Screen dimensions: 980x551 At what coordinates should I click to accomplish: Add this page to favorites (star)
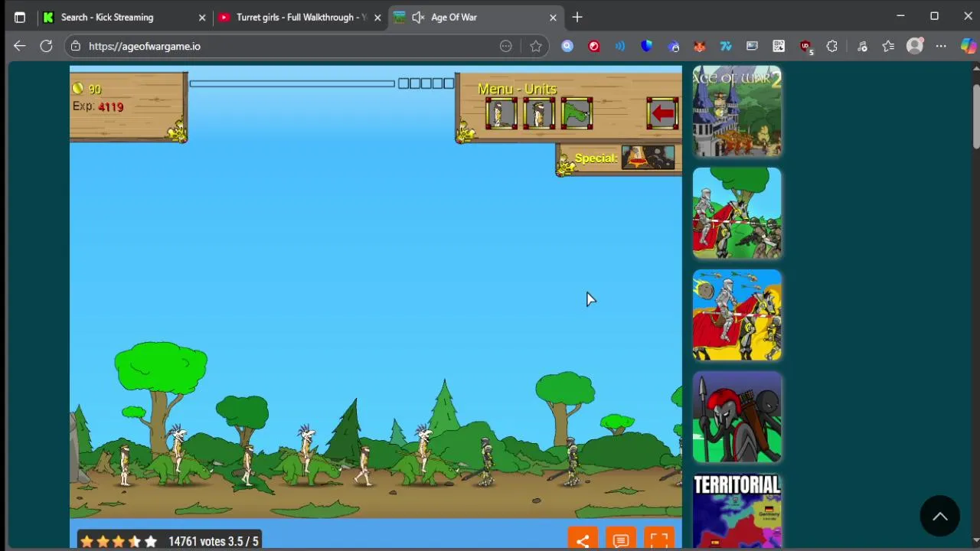[x=536, y=46]
